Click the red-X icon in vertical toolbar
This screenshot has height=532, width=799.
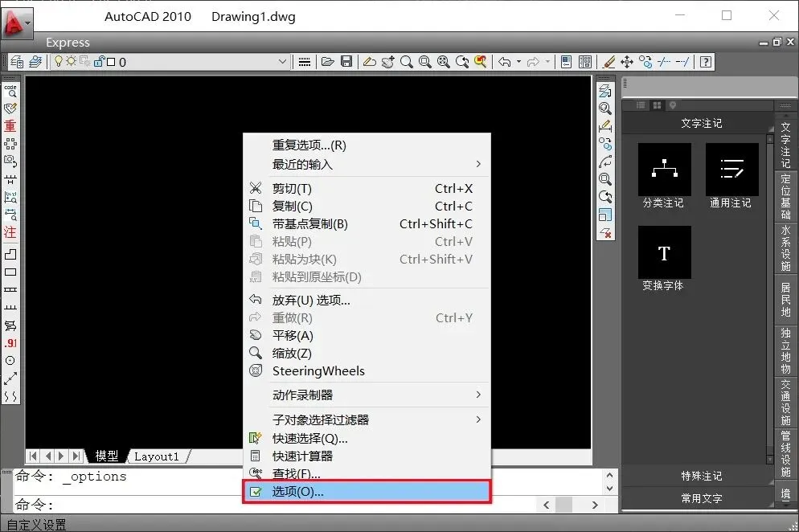pos(605,233)
